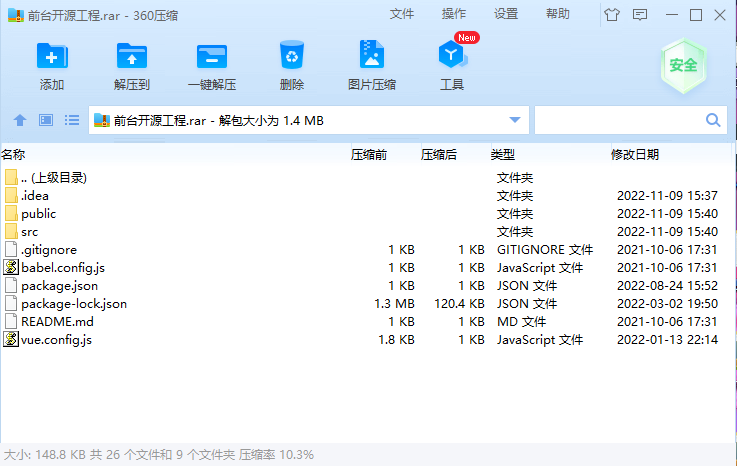
Task: Click the 安全 security shield badge
Action: point(683,65)
